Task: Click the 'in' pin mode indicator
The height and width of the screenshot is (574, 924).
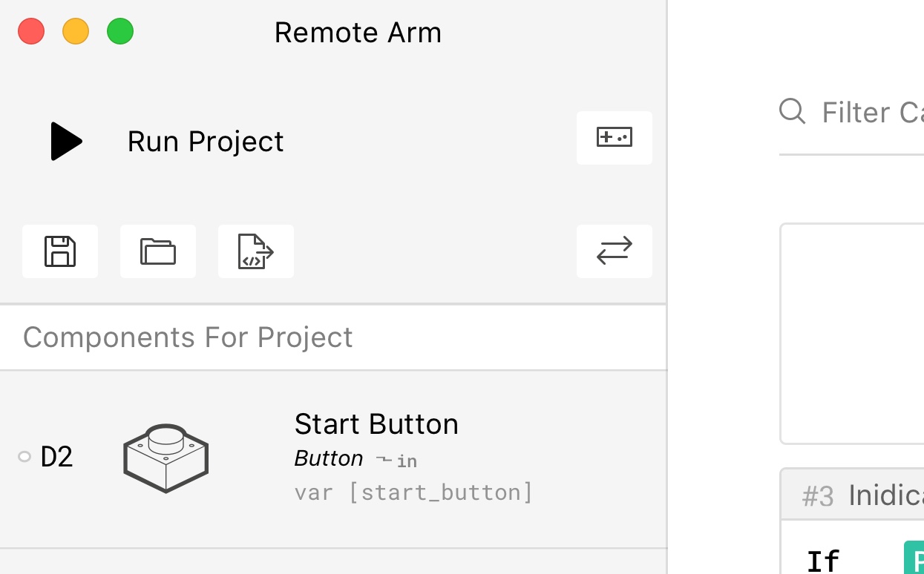Action: coord(406,461)
